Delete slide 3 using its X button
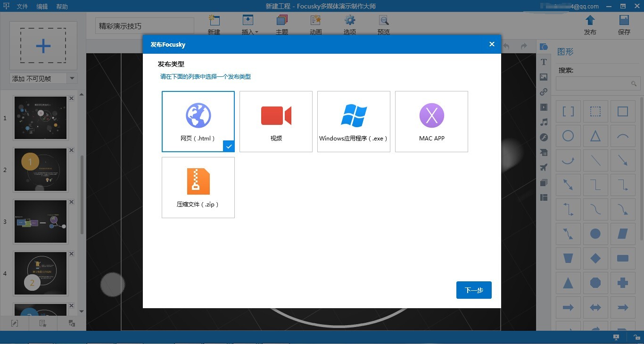 [x=71, y=201]
